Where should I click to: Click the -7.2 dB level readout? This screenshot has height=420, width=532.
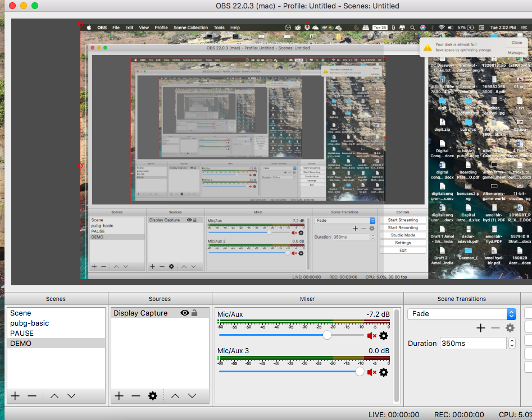click(x=378, y=314)
